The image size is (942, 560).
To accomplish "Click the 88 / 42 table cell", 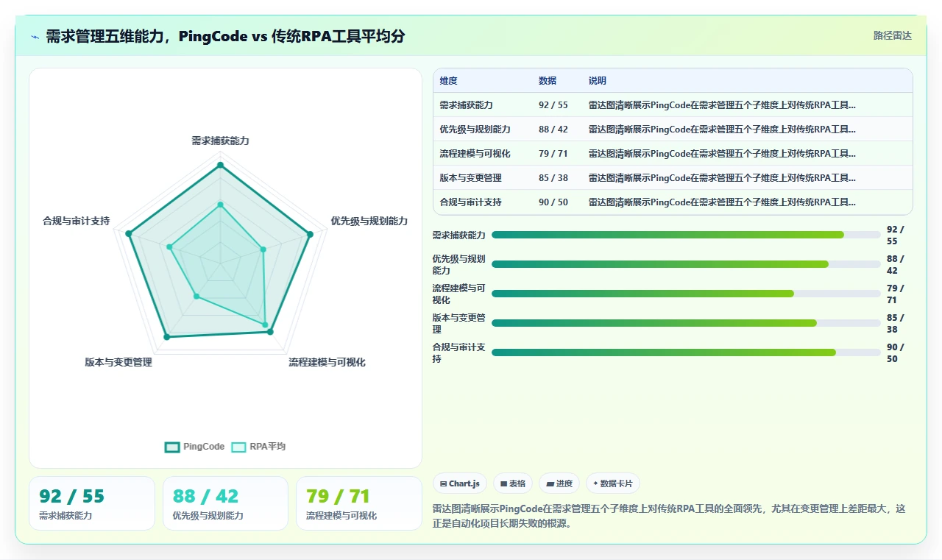I will [x=553, y=130].
